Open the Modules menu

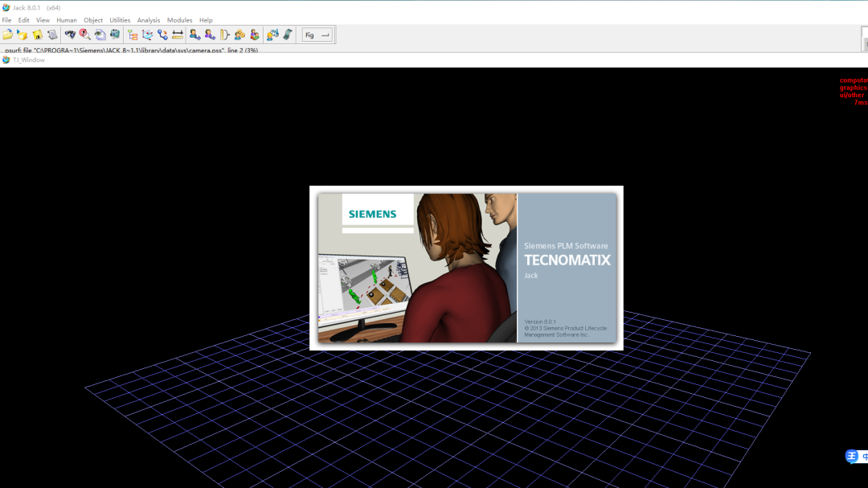point(179,20)
